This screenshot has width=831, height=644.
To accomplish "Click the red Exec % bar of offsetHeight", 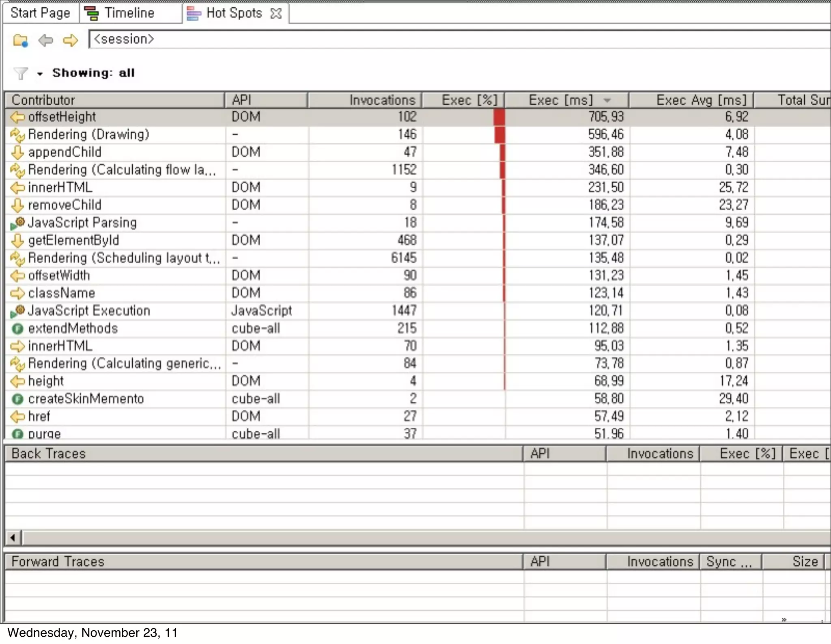I will pos(499,117).
